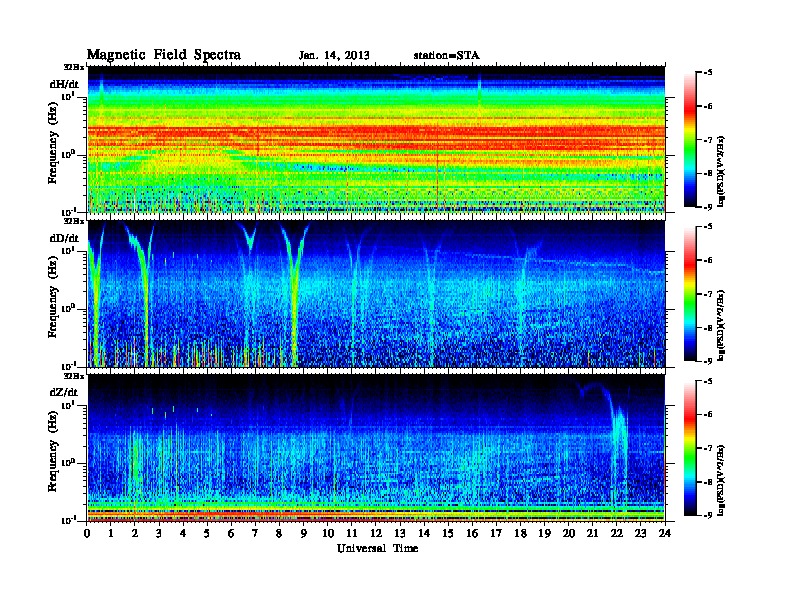Click the "6" tick on the time axis

232,534
